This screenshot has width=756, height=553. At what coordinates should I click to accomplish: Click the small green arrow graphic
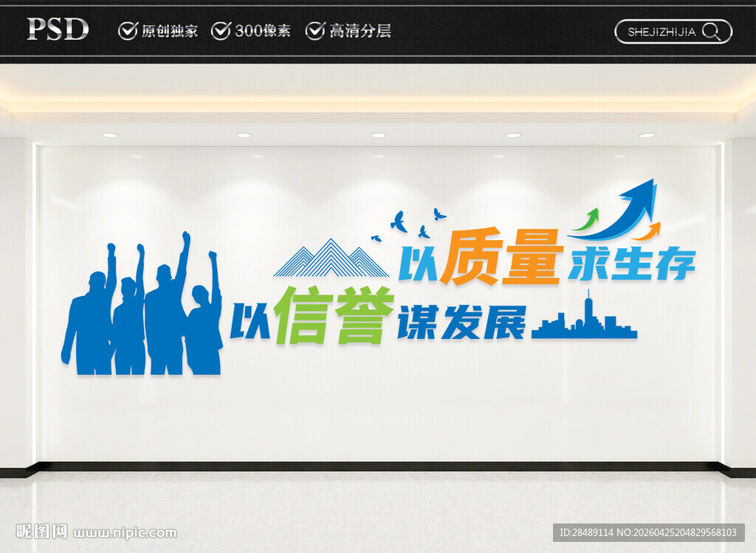[585, 219]
